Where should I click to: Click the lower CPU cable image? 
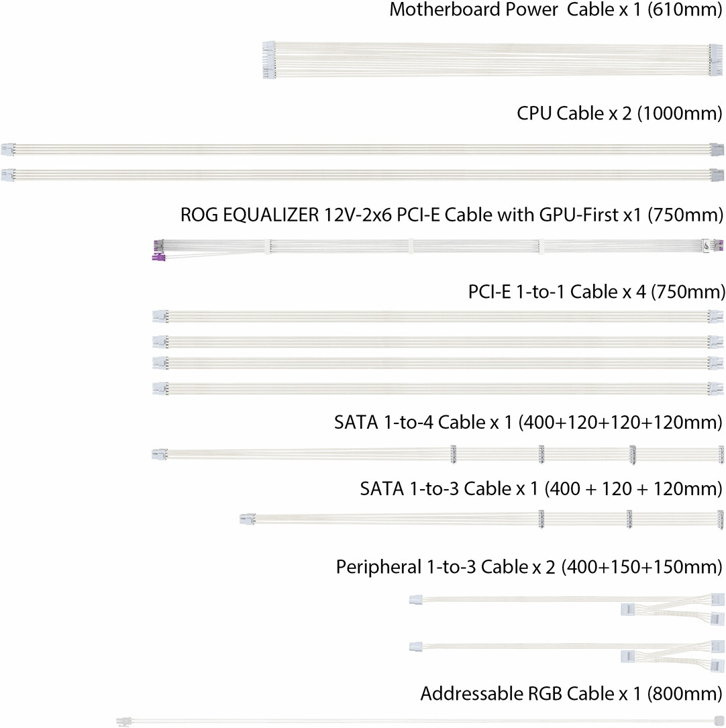point(362,176)
